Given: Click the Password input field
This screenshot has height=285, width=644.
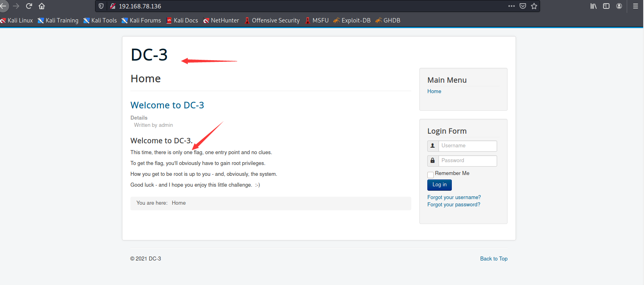Looking at the screenshot, I should [x=467, y=161].
